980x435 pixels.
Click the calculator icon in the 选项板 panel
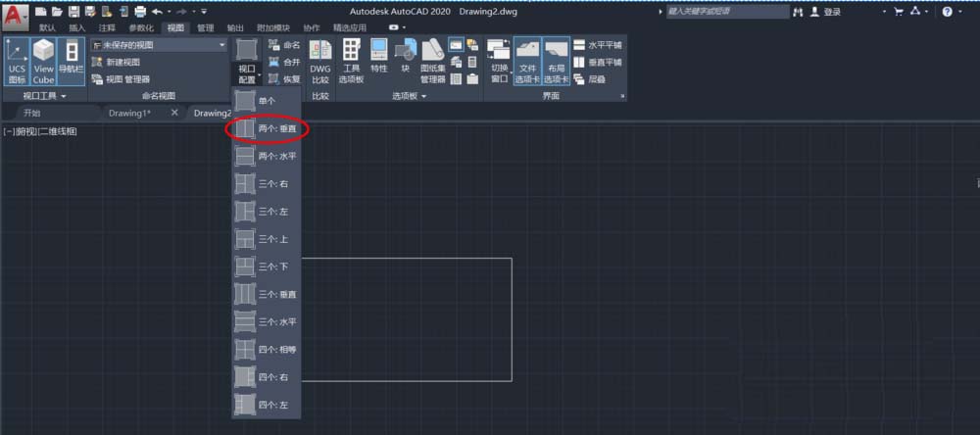(472, 62)
